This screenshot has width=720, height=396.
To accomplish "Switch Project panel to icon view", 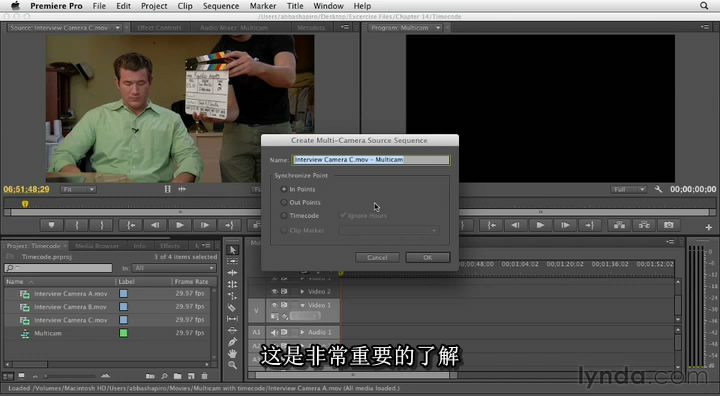I will coord(21,376).
